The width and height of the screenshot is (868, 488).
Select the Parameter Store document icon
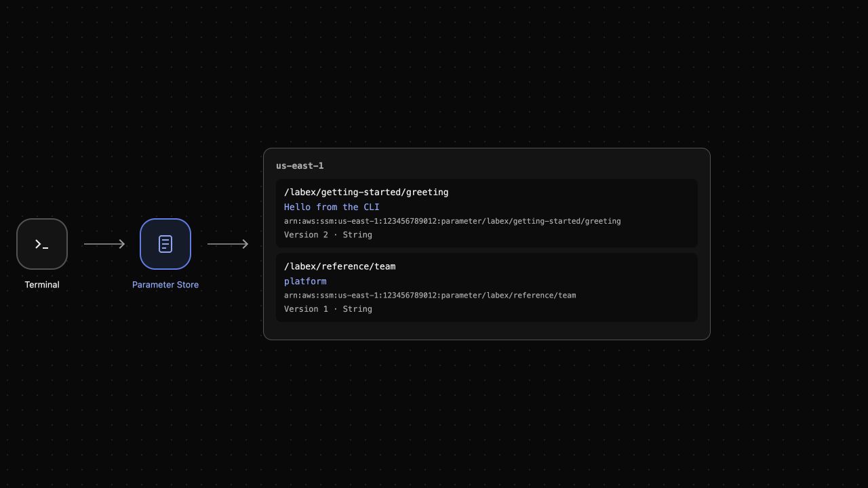pyautogui.click(x=165, y=244)
